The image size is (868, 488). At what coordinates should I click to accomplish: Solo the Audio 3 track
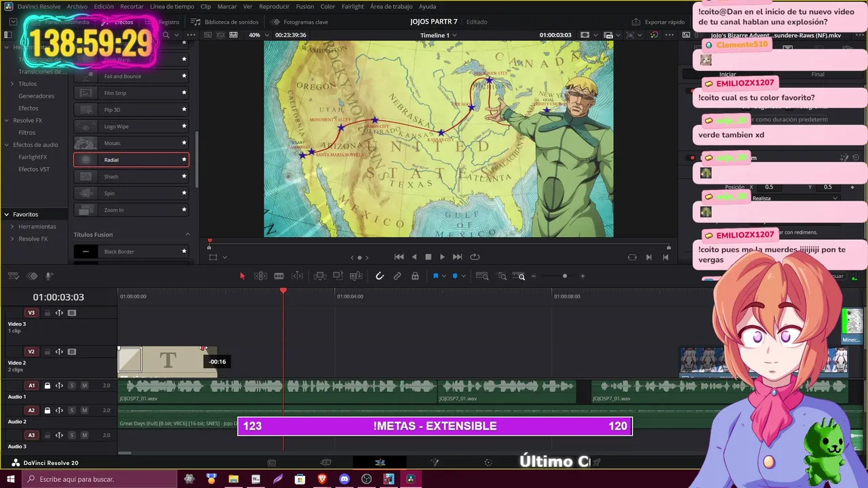72,435
